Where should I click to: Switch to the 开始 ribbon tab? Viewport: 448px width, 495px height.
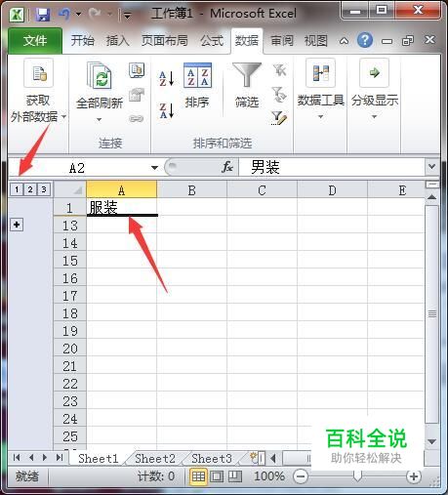pos(82,41)
